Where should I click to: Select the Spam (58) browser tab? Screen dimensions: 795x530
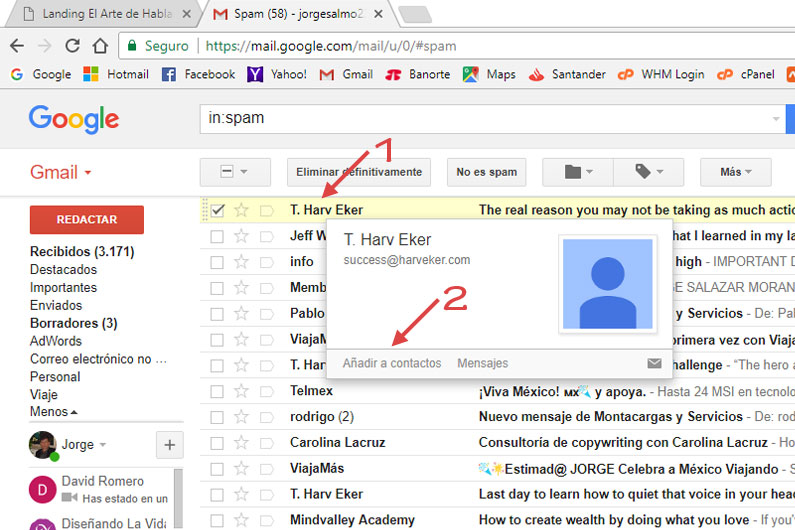tap(297, 14)
